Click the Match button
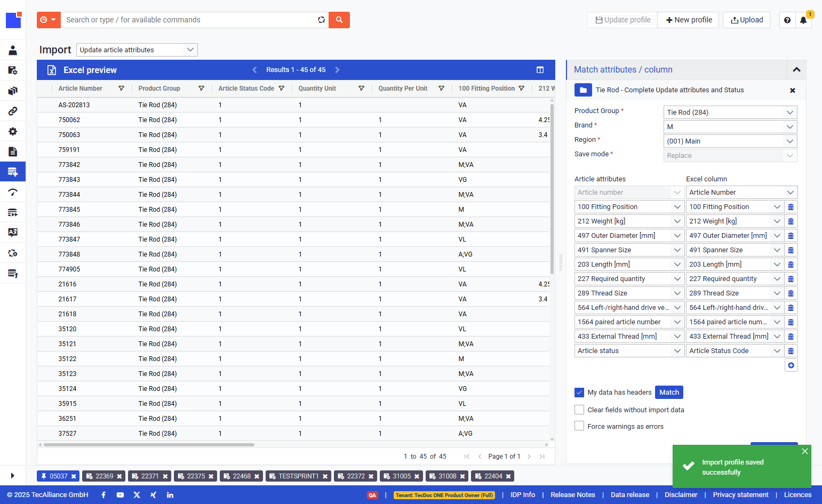822x504 pixels. pos(669,393)
